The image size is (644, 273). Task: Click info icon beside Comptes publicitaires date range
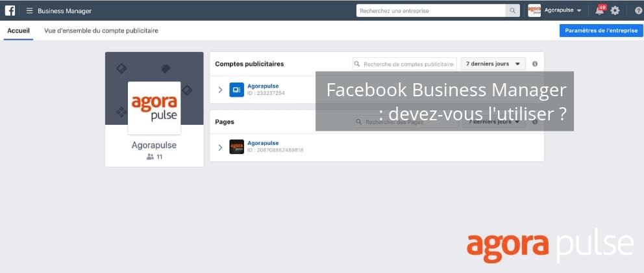point(535,64)
